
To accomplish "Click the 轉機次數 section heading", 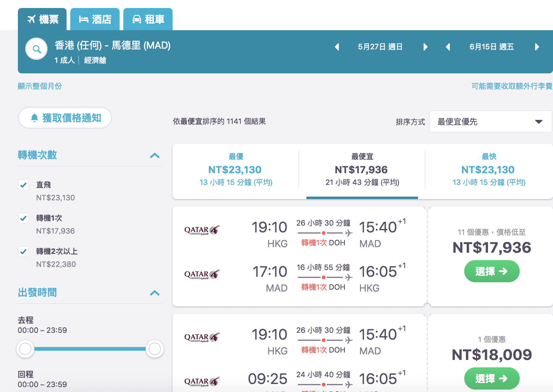I will (37, 155).
